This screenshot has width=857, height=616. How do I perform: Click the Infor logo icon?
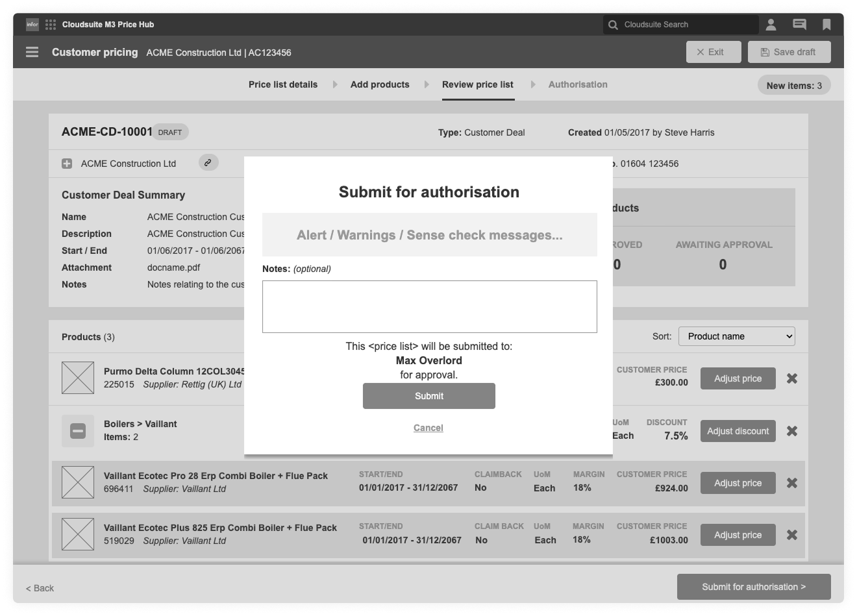point(32,25)
